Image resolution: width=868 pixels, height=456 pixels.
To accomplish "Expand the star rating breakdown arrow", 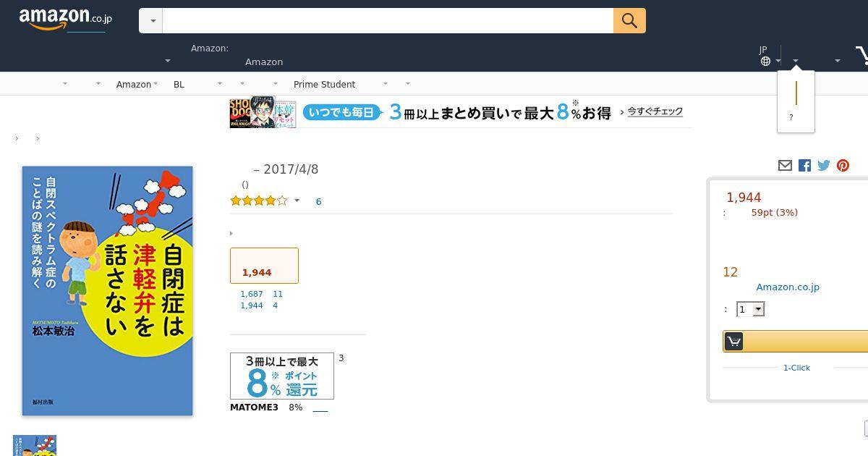I will pos(297,201).
